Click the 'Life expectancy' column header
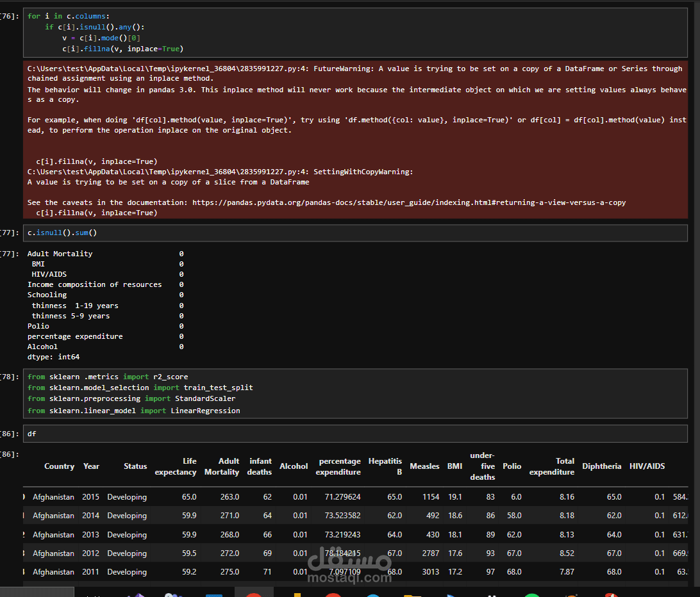Image resolution: width=700 pixels, height=597 pixels. coord(176,466)
